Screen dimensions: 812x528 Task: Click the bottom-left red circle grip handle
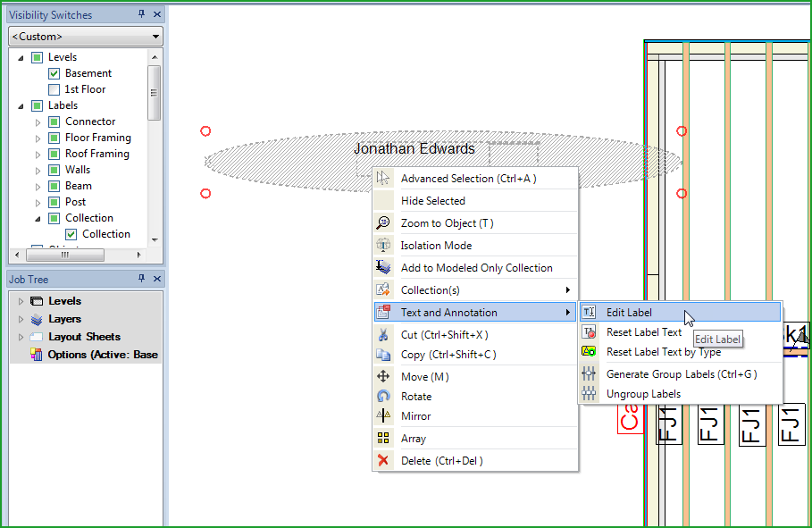[x=205, y=193]
